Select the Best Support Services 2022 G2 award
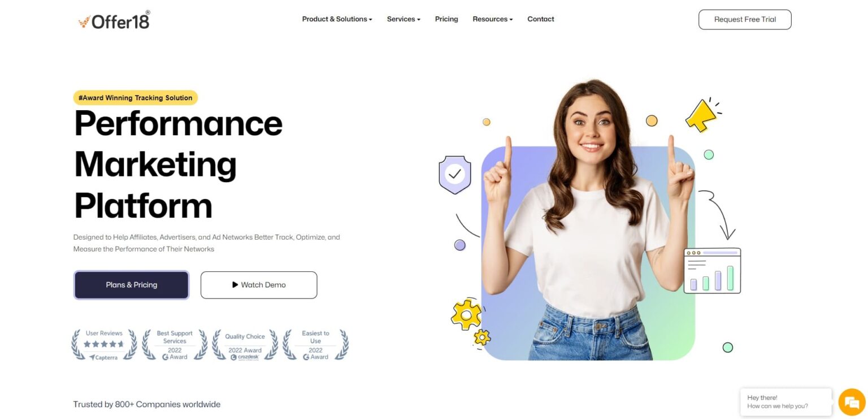 [x=174, y=344]
